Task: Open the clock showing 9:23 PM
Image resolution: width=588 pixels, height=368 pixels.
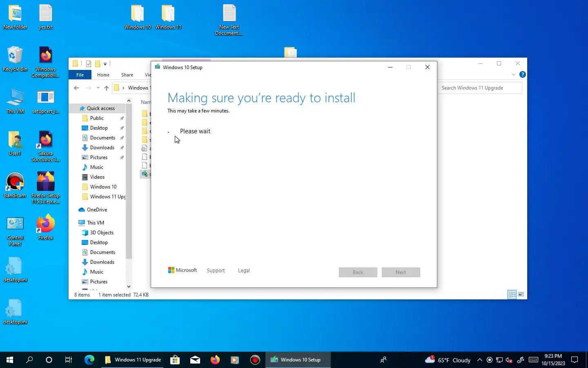Action: 553,360
